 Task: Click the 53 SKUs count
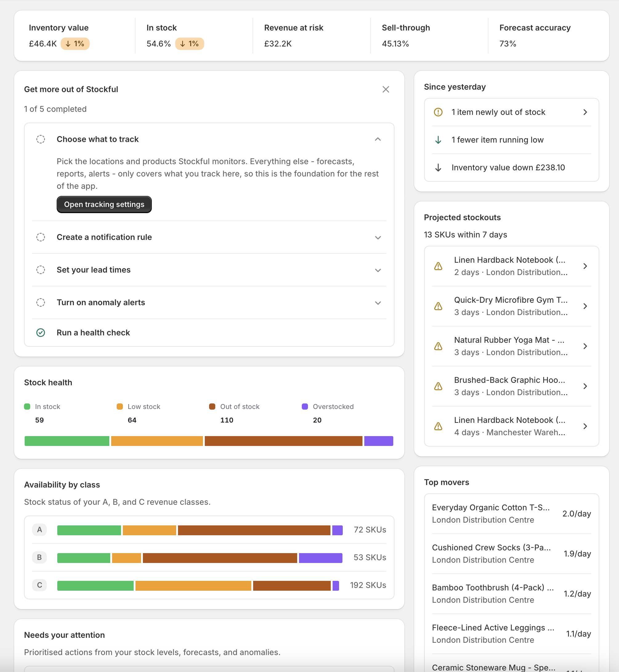(x=370, y=558)
